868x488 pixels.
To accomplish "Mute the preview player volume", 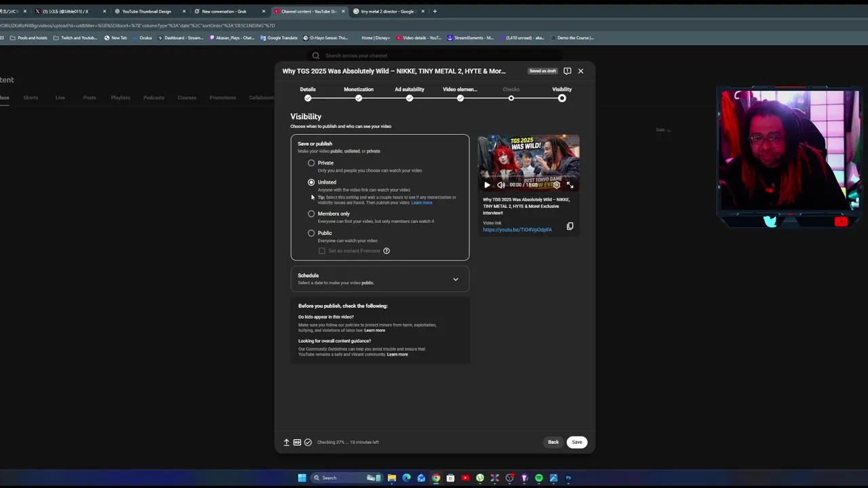I will coord(501,184).
